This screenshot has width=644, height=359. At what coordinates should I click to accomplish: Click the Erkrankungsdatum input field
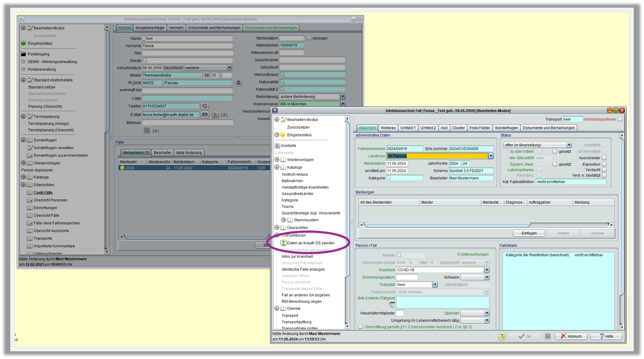tap(407, 277)
